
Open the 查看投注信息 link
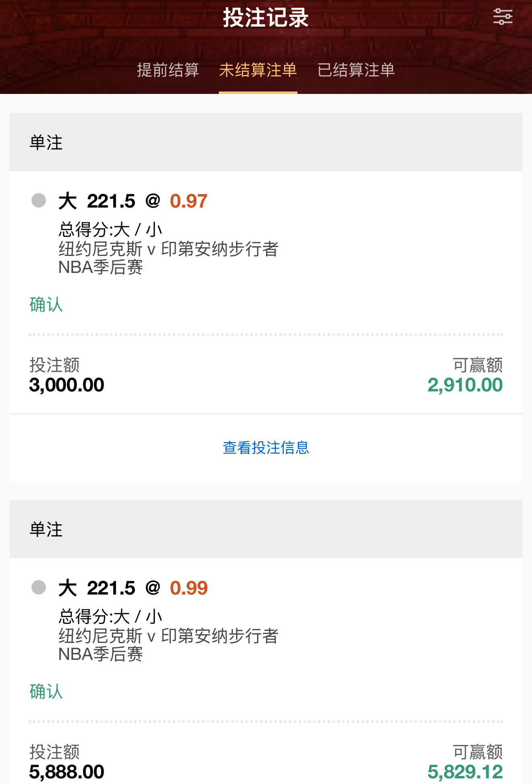pos(266,447)
